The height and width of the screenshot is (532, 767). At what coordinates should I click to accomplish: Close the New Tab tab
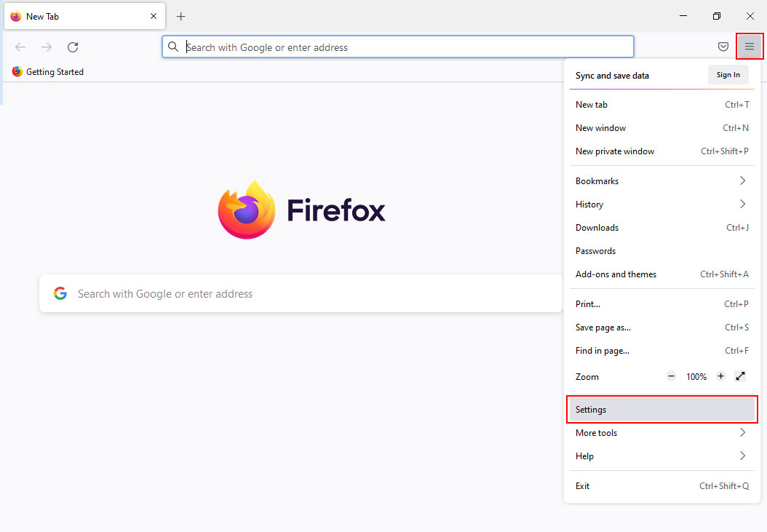click(x=154, y=16)
